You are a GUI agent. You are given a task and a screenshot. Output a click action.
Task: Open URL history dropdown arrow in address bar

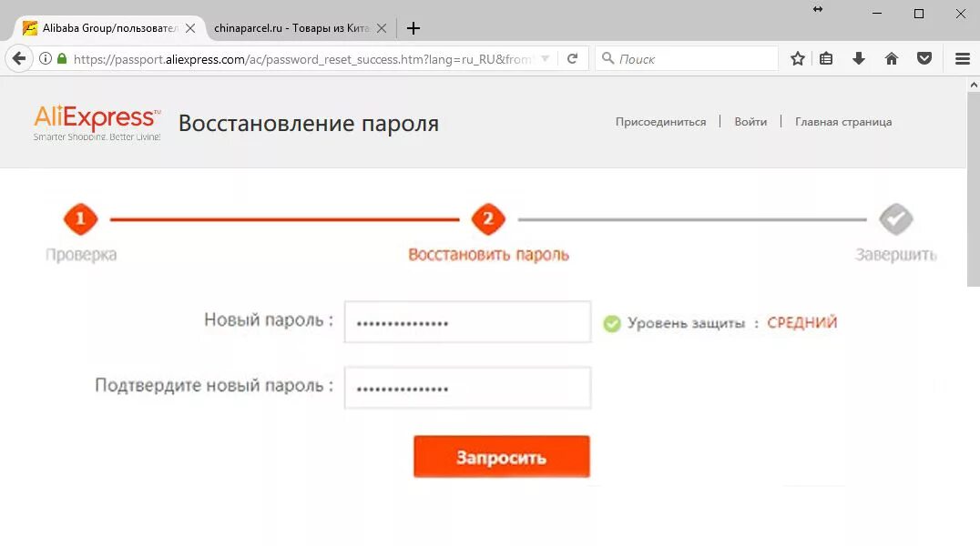(545, 59)
